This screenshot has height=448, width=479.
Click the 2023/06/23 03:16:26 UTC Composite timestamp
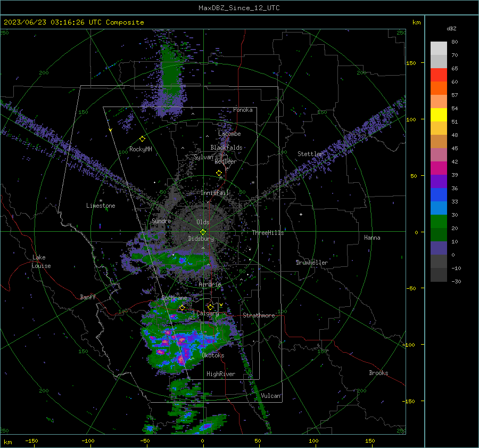coord(73,22)
